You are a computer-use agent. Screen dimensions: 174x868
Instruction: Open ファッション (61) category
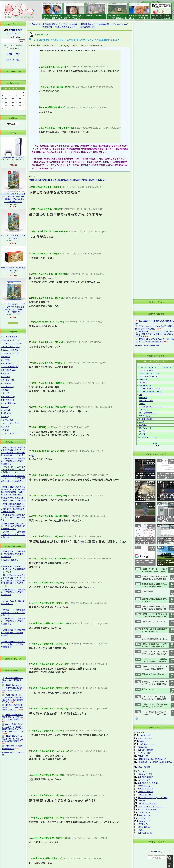point(8,433)
